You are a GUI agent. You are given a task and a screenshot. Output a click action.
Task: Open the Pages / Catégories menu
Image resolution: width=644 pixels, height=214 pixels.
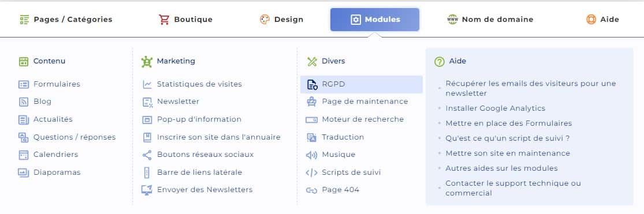(66, 19)
